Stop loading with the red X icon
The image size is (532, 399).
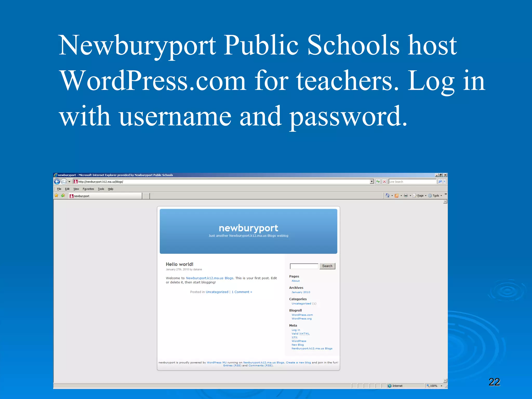tap(384, 182)
